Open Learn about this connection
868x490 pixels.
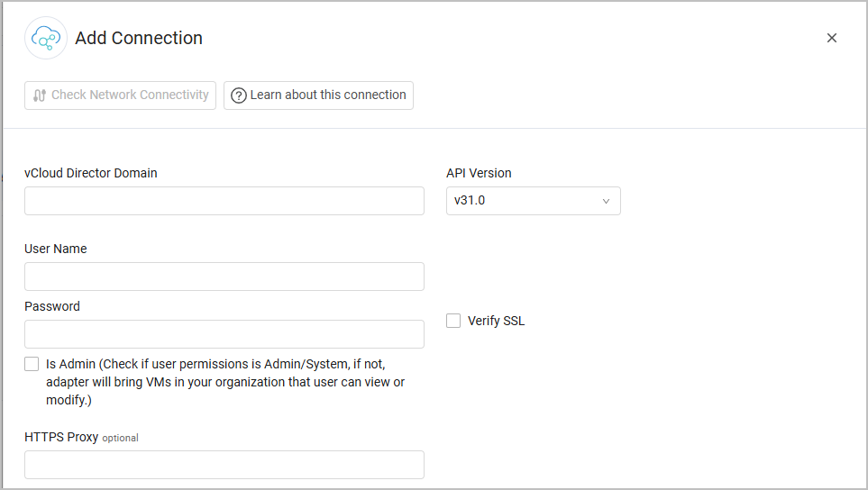click(318, 95)
